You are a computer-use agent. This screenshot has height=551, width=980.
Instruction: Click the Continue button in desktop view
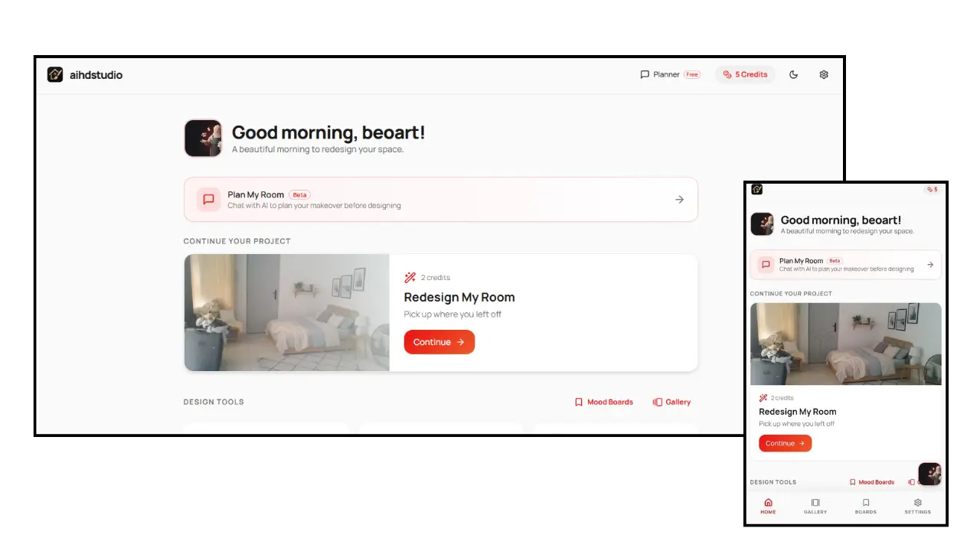439,342
